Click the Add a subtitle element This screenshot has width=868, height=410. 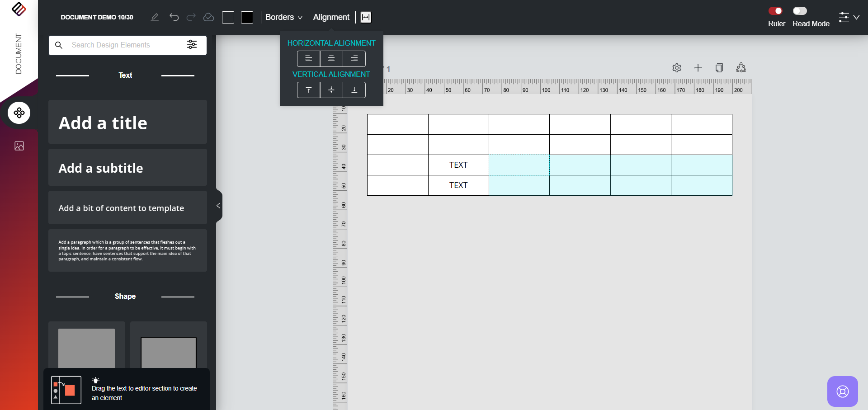127,168
